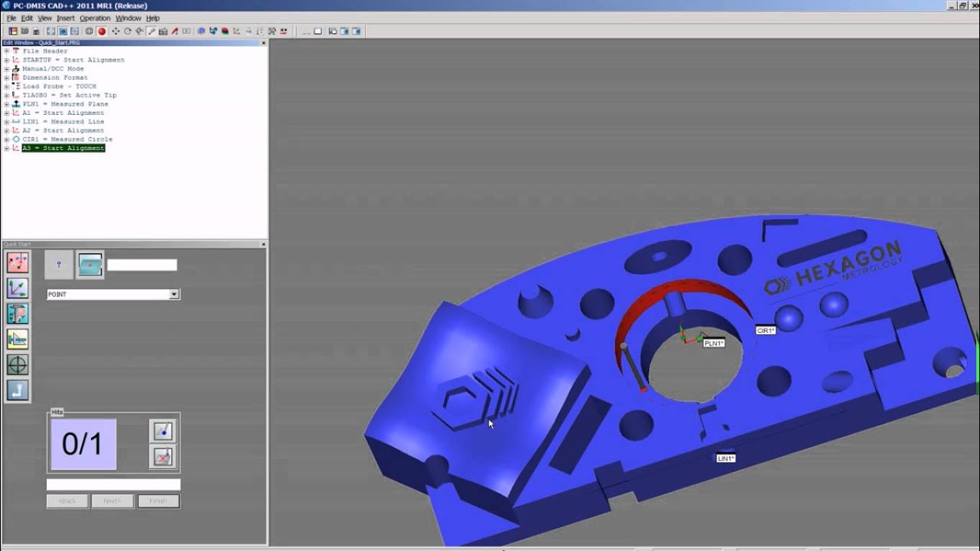Click the question mark help tile
Image resolution: width=980 pixels, height=551 pixels.
tap(59, 265)
